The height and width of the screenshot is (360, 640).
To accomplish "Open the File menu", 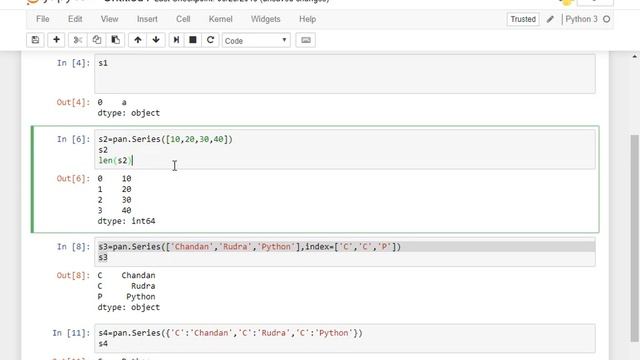I will tap(42, 19).
